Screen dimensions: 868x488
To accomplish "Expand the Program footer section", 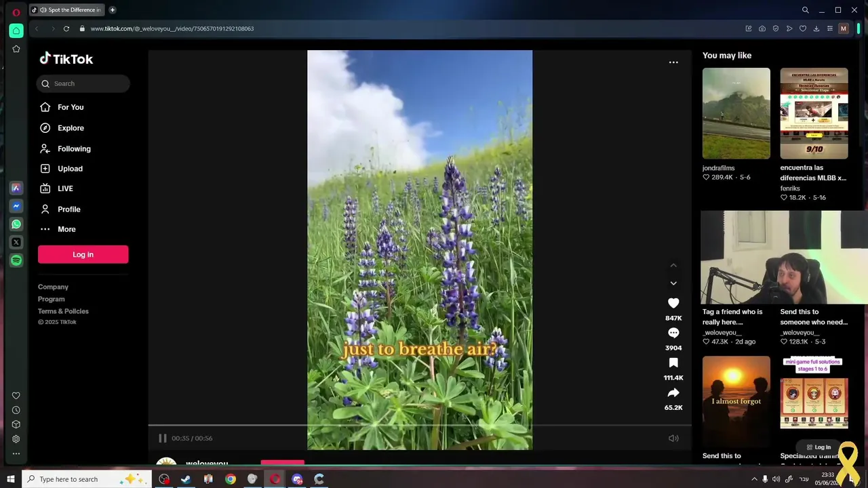I will (x=52, y=299).
